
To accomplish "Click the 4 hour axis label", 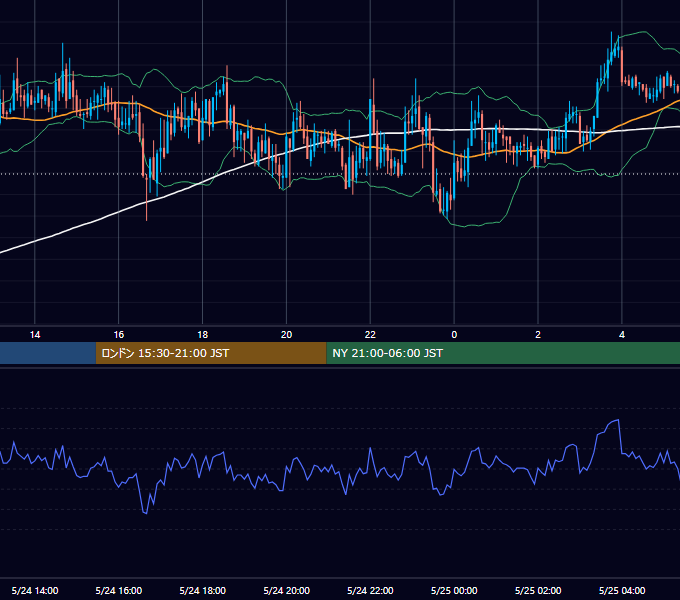I will [622, 335].
